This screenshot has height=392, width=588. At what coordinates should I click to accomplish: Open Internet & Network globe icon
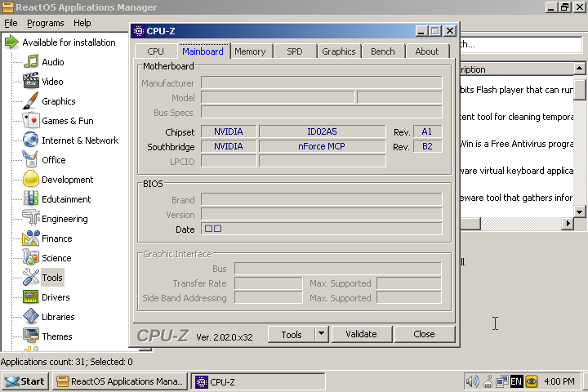31,140
